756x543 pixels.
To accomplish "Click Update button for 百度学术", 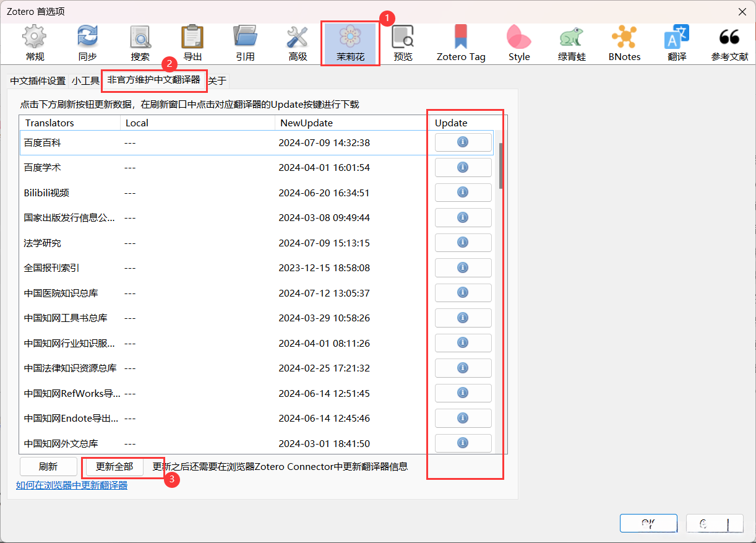I will (x=463, y=167).
